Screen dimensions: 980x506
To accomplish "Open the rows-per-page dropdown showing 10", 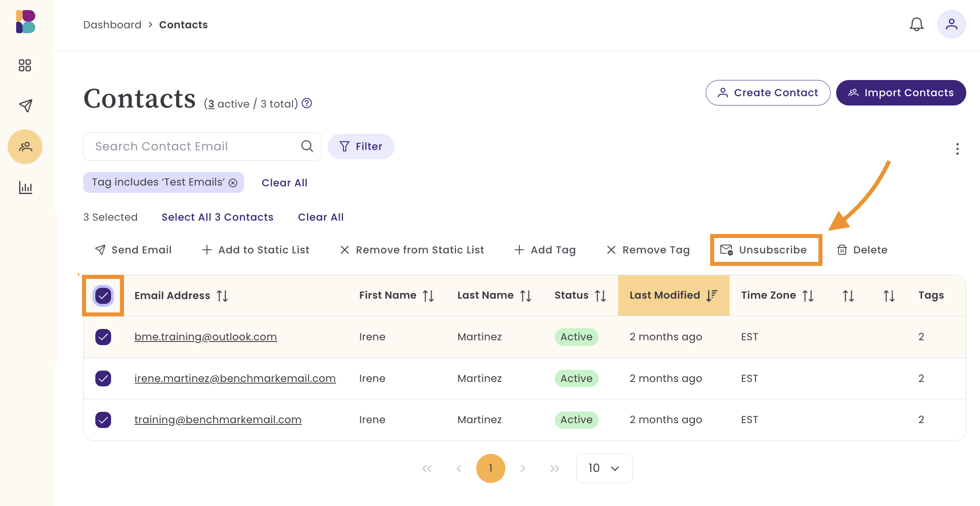I will point(604,468).
